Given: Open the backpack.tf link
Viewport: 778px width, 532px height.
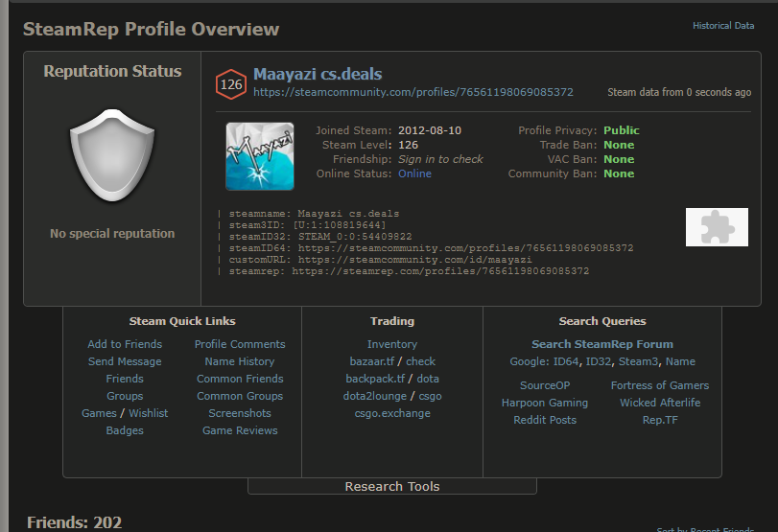Looking at the screenshot, I should 375,379.
